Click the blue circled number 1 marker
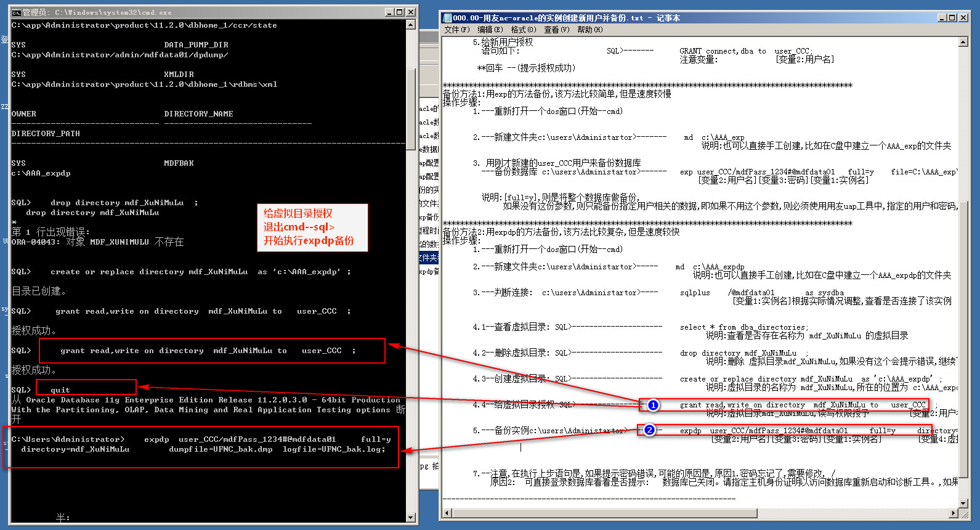 click(x=653, y=405)
